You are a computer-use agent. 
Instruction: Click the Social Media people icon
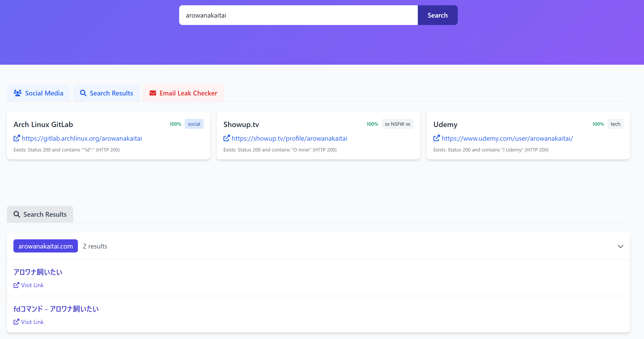(18, 93)
